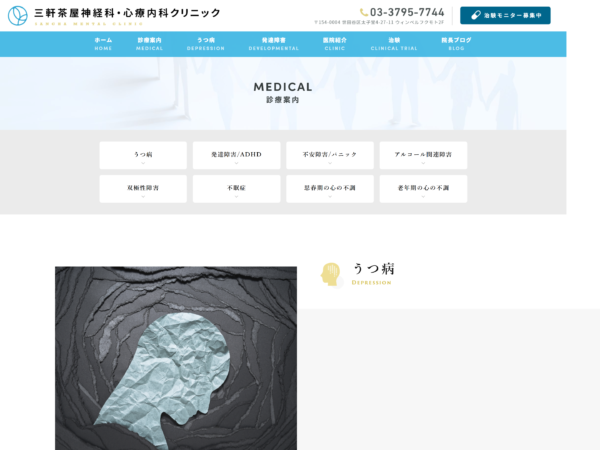Jump to 双極性障害 section card
The height and width of the screenshot is (450, 600).
[x=143, y=189]
